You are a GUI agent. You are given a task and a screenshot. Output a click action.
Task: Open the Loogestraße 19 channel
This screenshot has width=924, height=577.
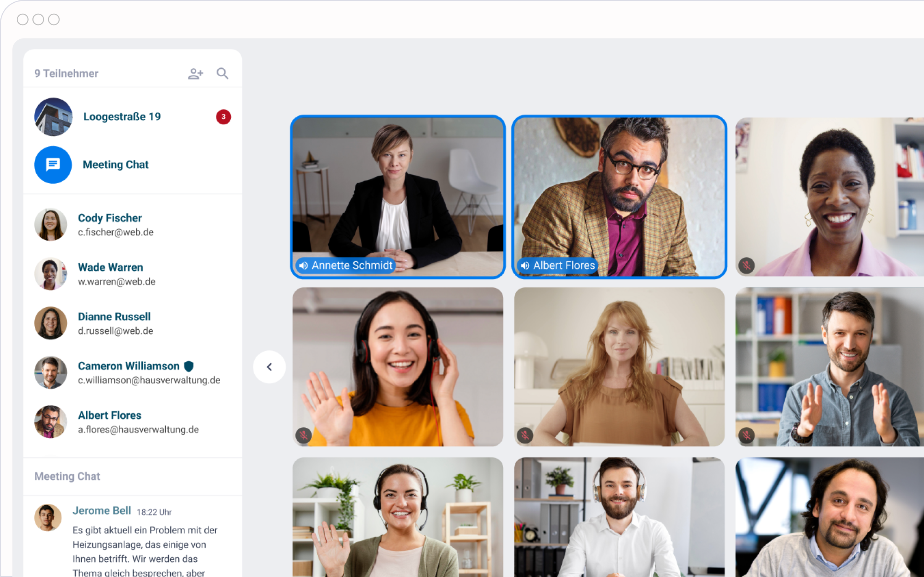[122, 116]
